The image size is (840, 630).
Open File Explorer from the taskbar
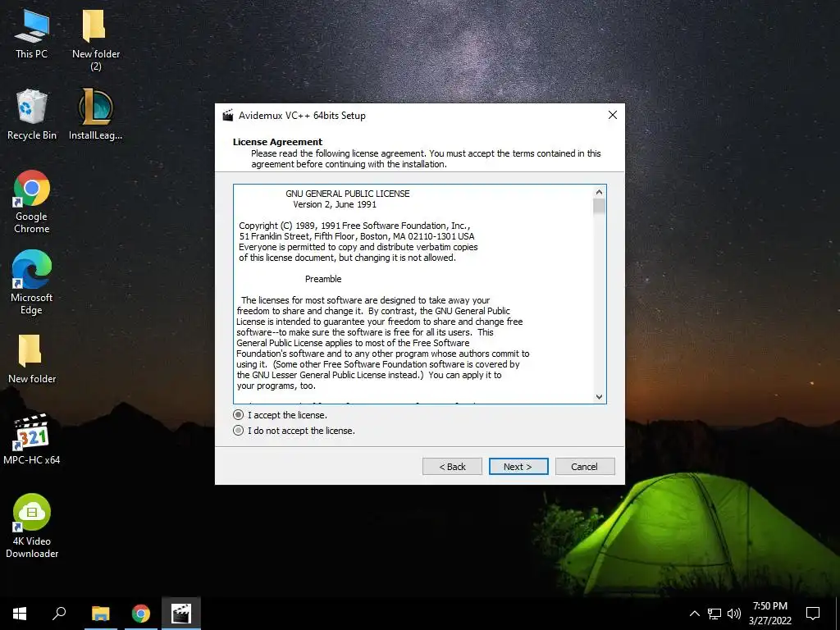click(100, 614)
